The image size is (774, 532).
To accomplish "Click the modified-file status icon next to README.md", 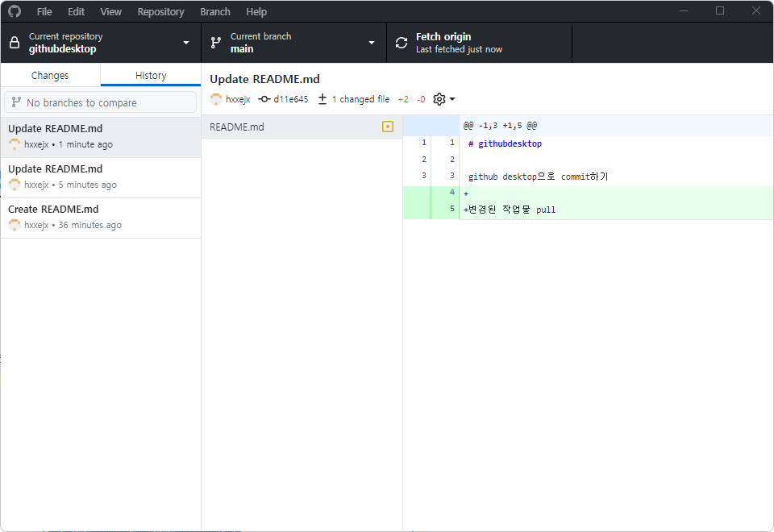I will (x=388, y=127).
